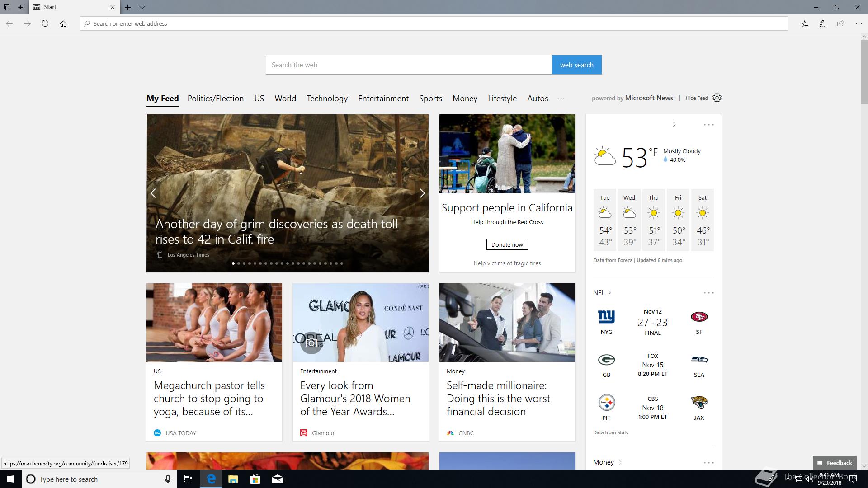This screenshot has width=868, height=488.
Task: Click the Search the web field
Action: 408,65
